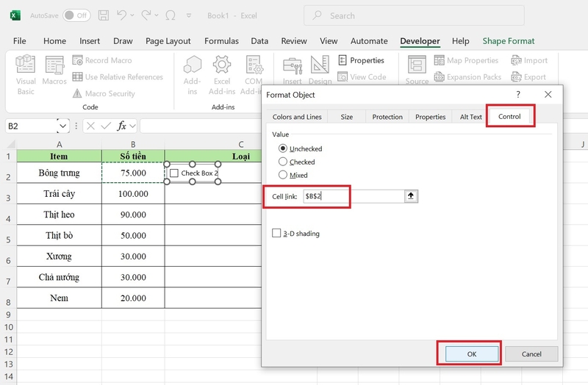Open the Add-ins gallery
The height and width of the screenshot is (385, 588).
[192, 75]
